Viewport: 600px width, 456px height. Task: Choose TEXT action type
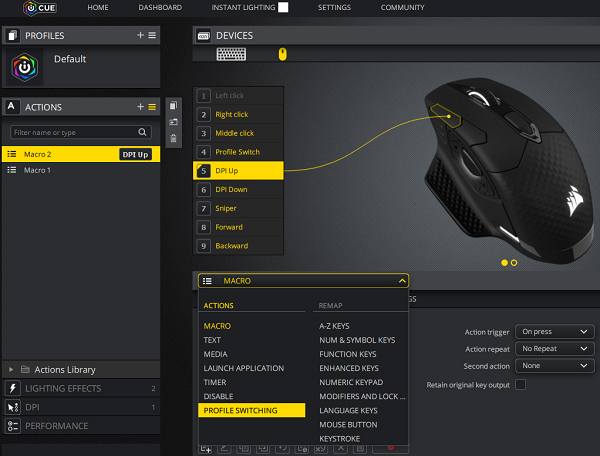point(212,340)
